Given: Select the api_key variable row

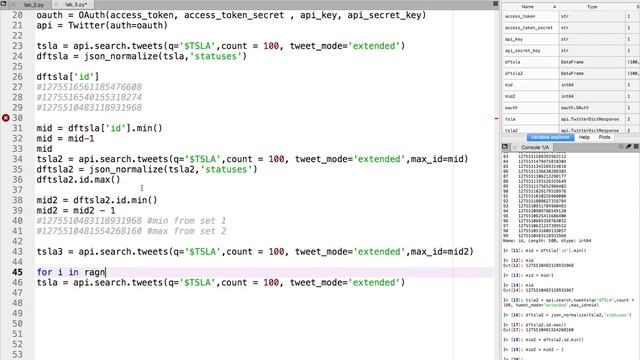Looking at the screenshot, I should click(571, 39).
